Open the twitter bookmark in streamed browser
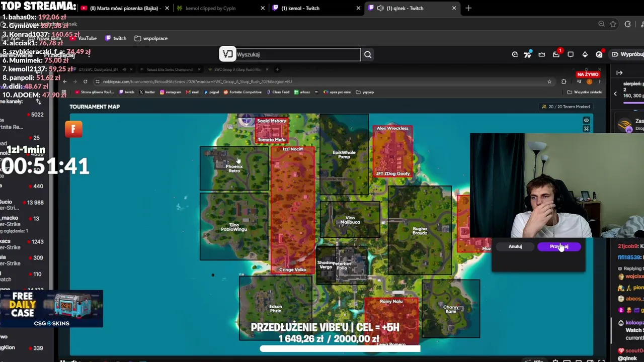Viewport: 644px width, 362px height. click(x=147, y=92)
